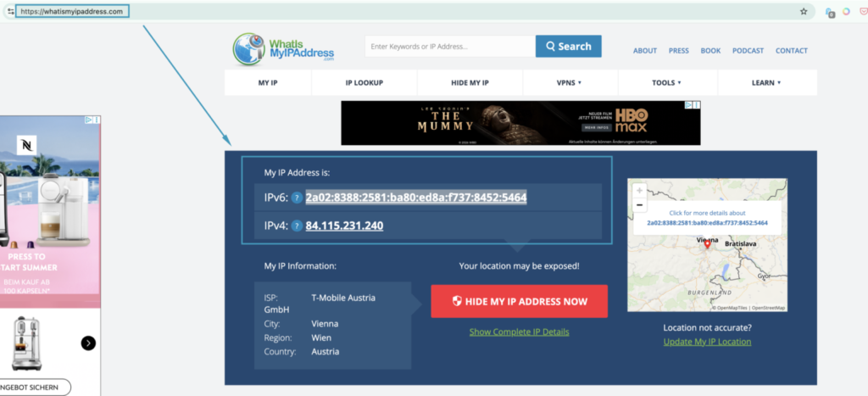
Task: Expand the LEARN dropdown menu
Action: (x=766, y=82)
